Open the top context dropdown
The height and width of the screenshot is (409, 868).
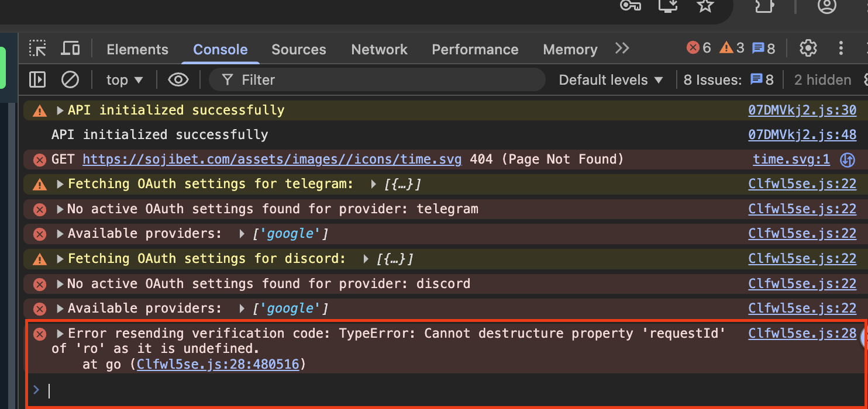click(124, 80)
